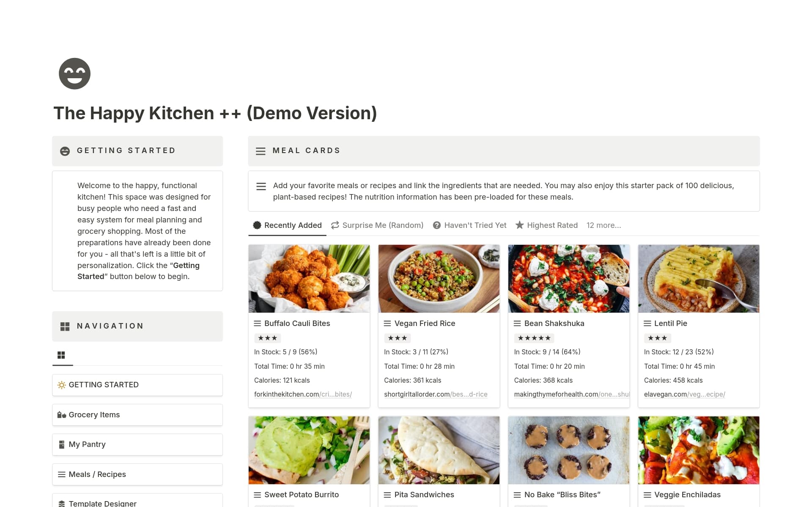The height and width of the screenshot is (507, 812).
Task: Click the star icon beside Highest Rated
Action: point(519,225)
